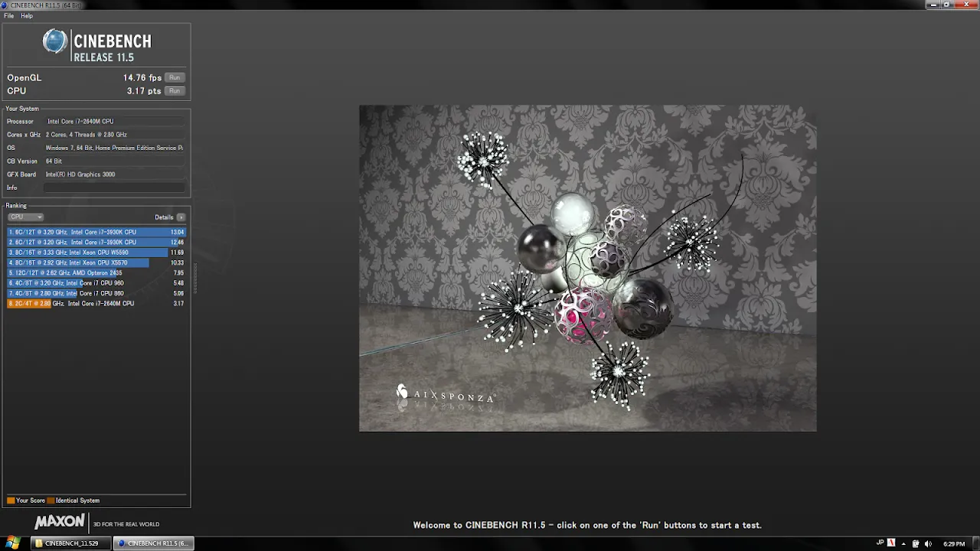Open the CPU ranking type dropdown
This screenshot has width=980, height=551.
[x=25, y=217]
